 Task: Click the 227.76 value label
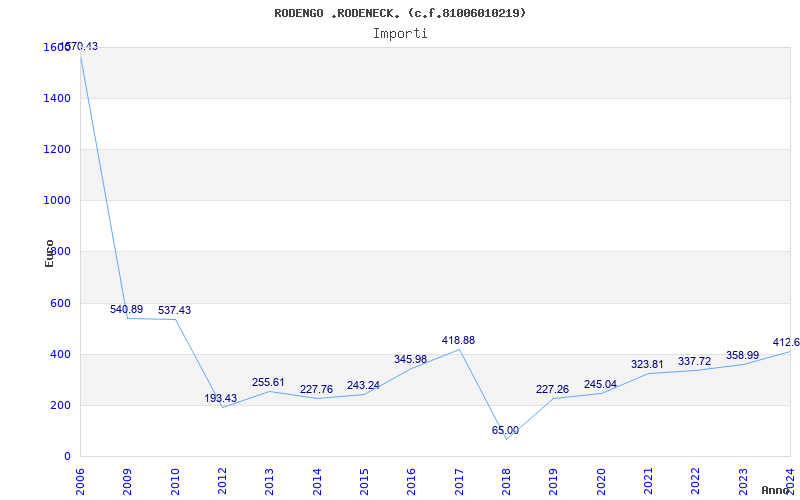pos(316,389)
